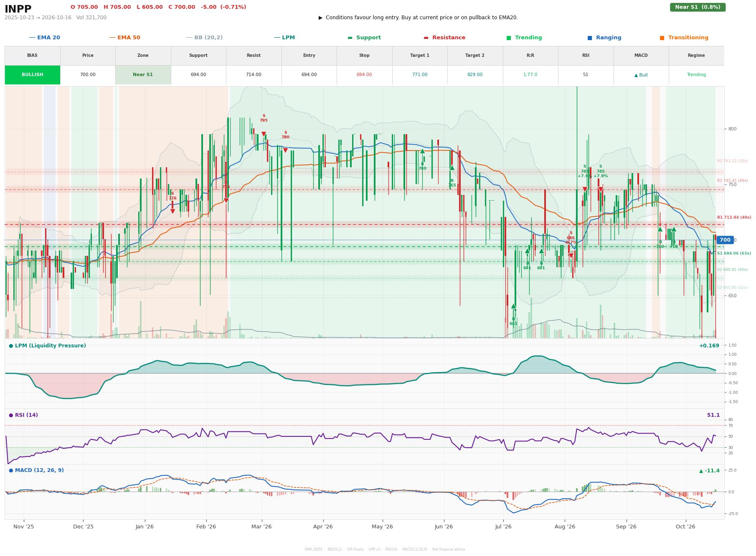Click the Near S1 zone cell
This screenshot has width=756, height=556.
143,75
